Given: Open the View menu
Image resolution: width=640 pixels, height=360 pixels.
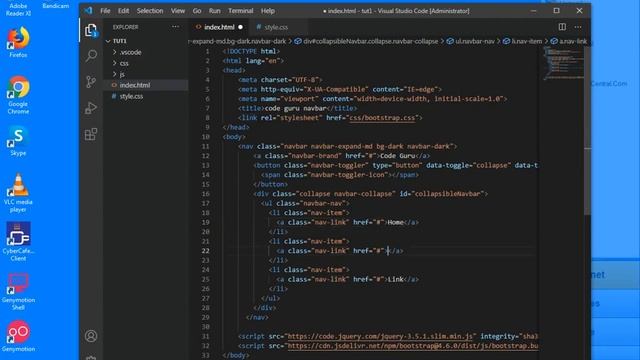Looking at the screenshot, I should coord(178,11).
